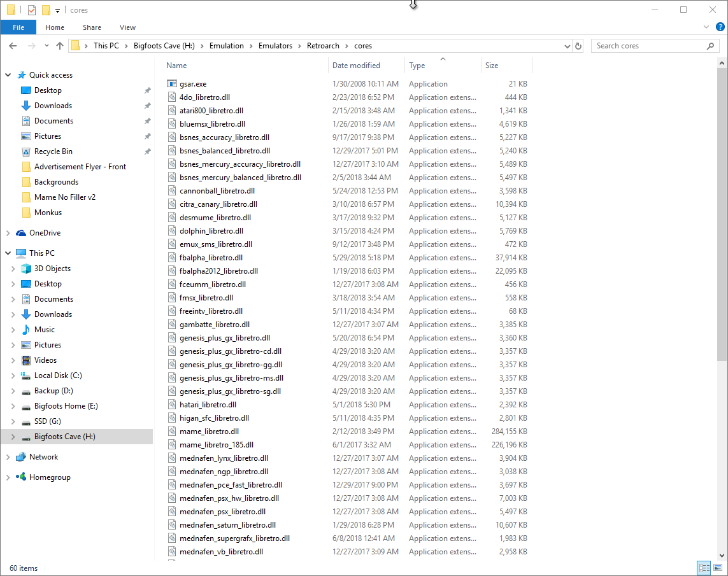
Task: Click the New folder quick access icon
Action: (x=46, y=10)
